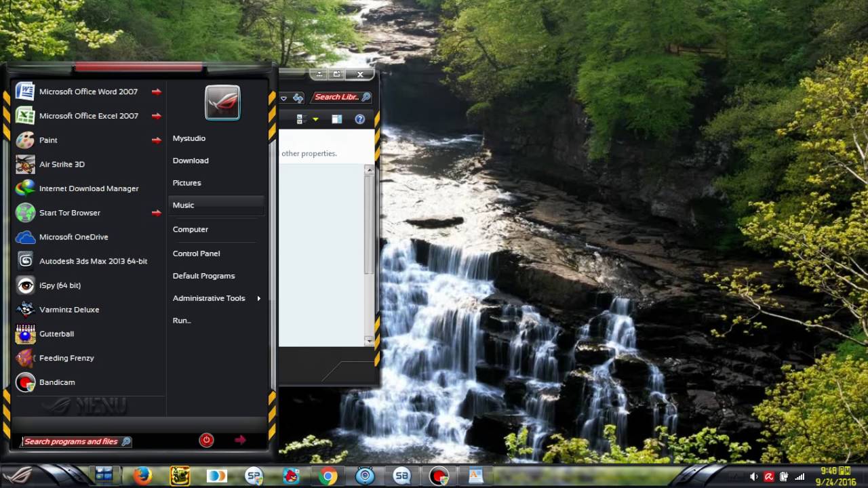The image size is (868, 488).
Task: Open volume control in system tray
Action: [754, 477]
